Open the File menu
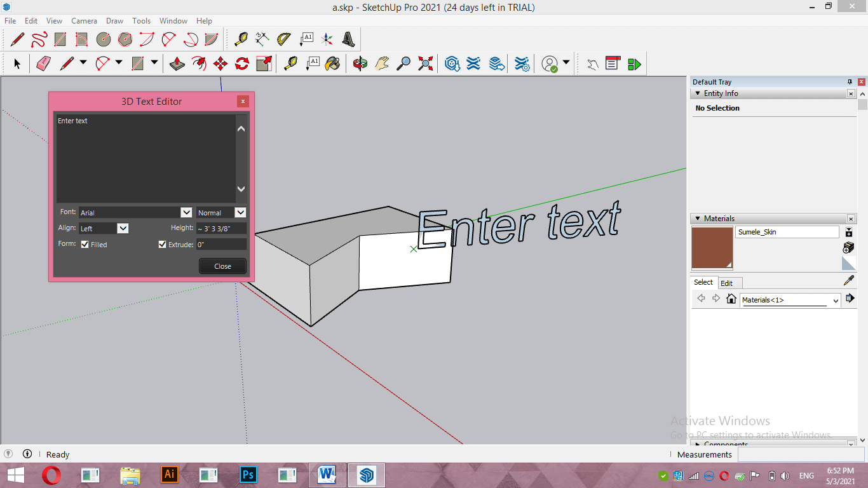Screen dimensions: 868x488 pos(10,21)
